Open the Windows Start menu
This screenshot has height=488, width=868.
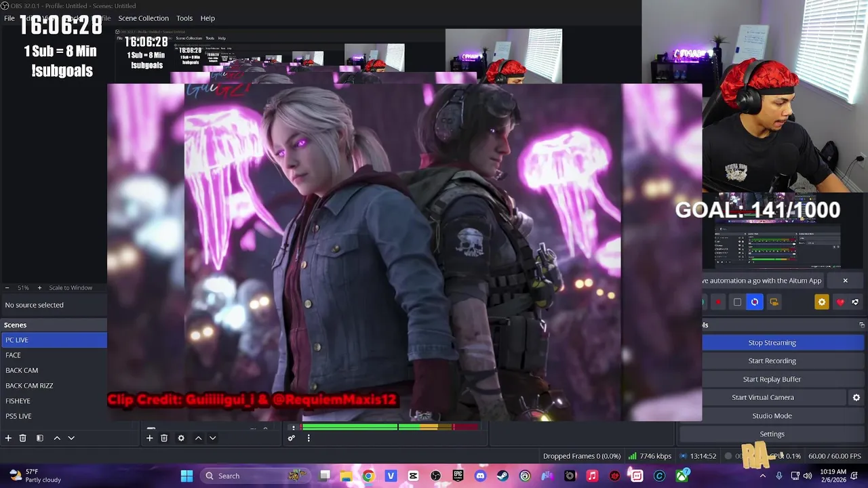tap(186, 476)
